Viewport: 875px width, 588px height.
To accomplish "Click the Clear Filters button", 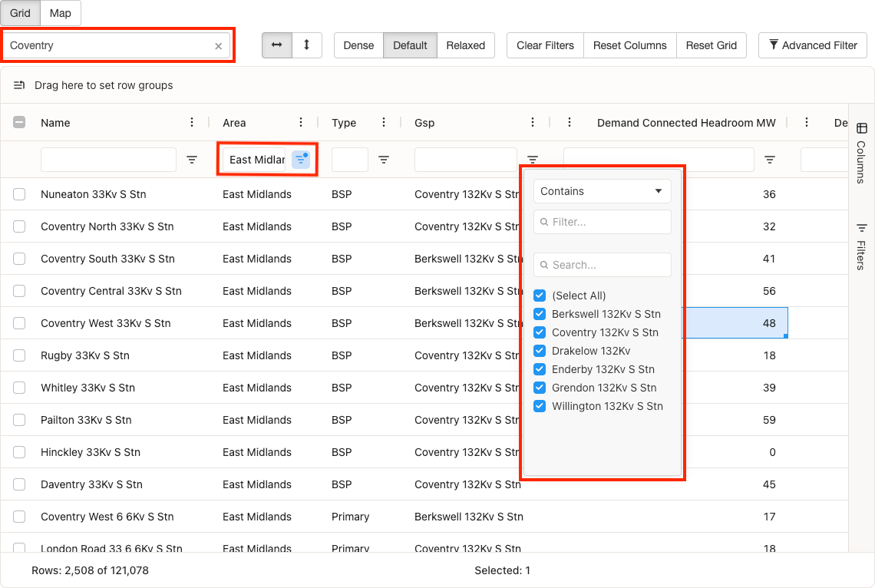I will pos(544,45).
